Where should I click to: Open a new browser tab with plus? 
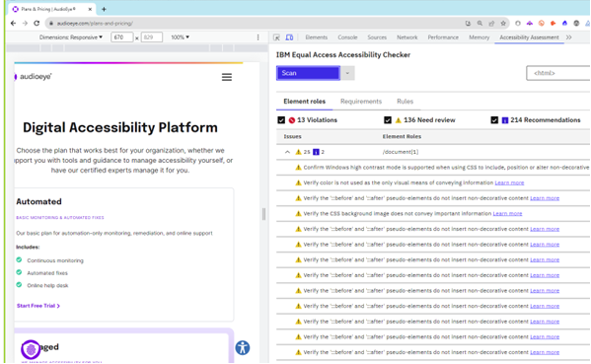tap(104, 9)
